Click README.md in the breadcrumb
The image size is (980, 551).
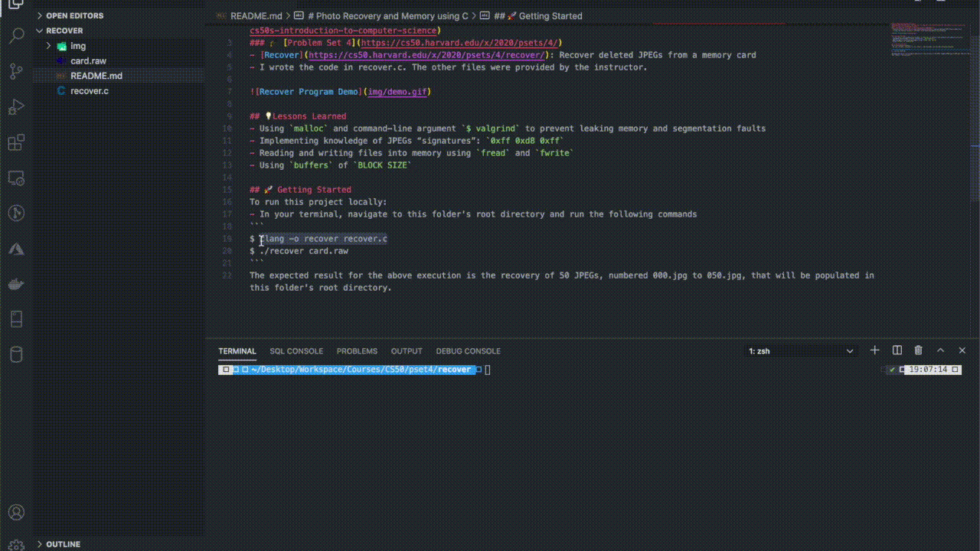[x=256, y=16]
